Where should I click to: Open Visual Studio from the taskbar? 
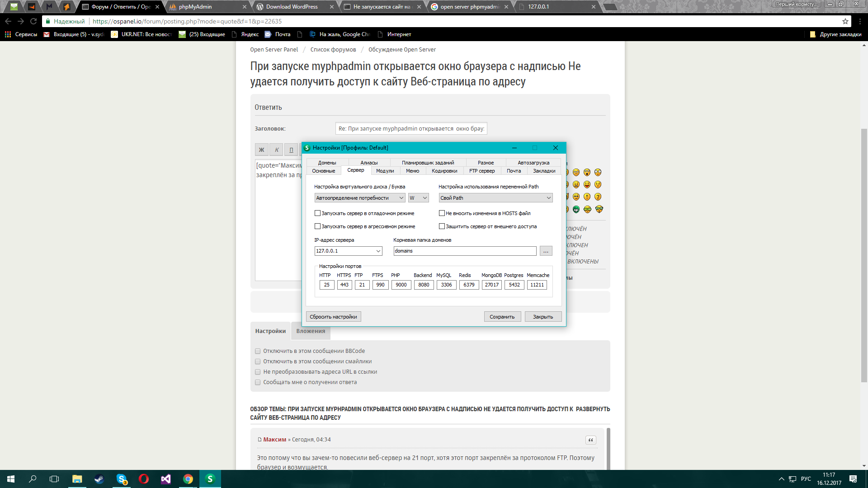[165, 479]
